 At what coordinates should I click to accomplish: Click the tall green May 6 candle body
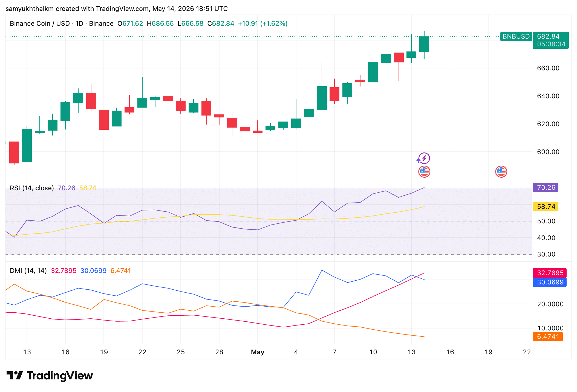322,98
